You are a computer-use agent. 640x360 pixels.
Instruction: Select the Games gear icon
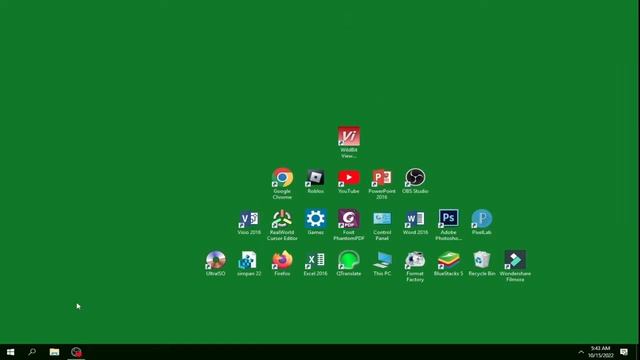[x=316, y=222]
